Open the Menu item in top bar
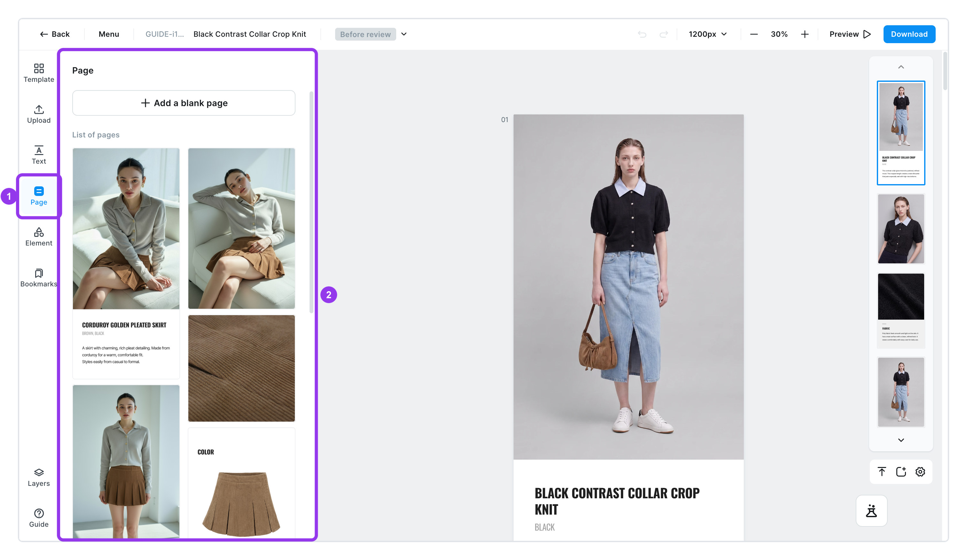The height and width of the screenshot is (560, 967). (109, 34)
